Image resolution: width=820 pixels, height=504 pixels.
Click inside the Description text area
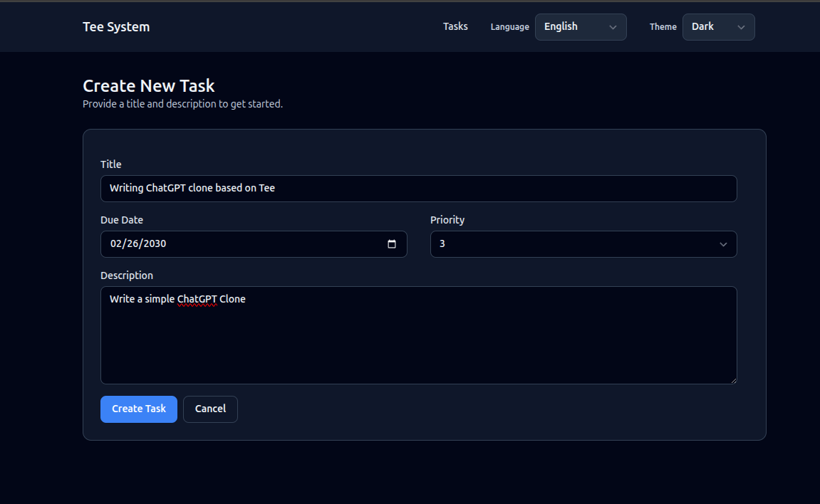(419, 335)
